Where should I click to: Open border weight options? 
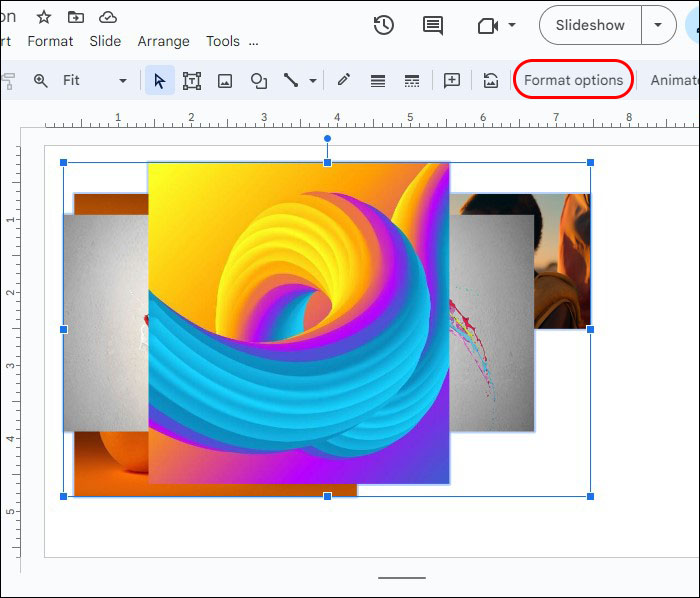(x=378, y=80)
